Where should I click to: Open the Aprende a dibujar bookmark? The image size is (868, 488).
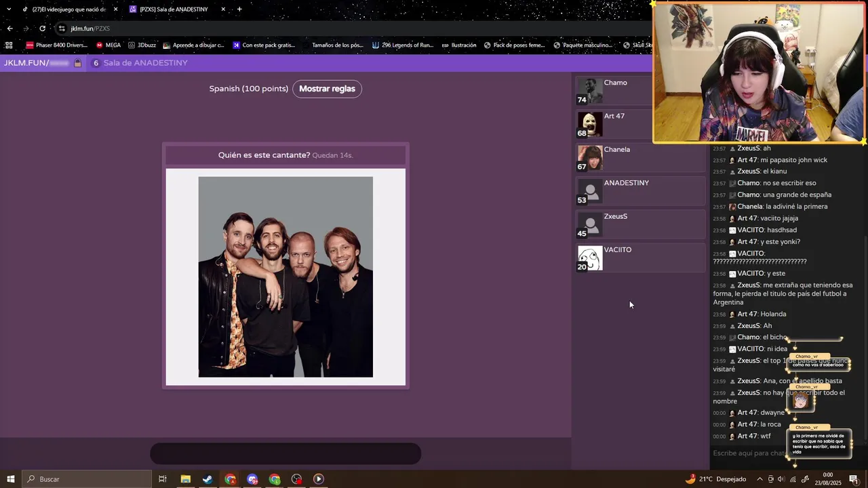pyautogui.click(x=193, y=45)
